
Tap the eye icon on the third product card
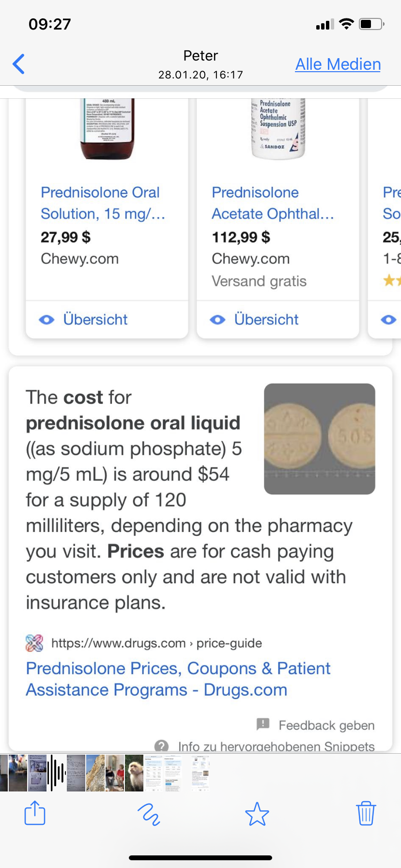pyautogui.click(x=388, y=320)
